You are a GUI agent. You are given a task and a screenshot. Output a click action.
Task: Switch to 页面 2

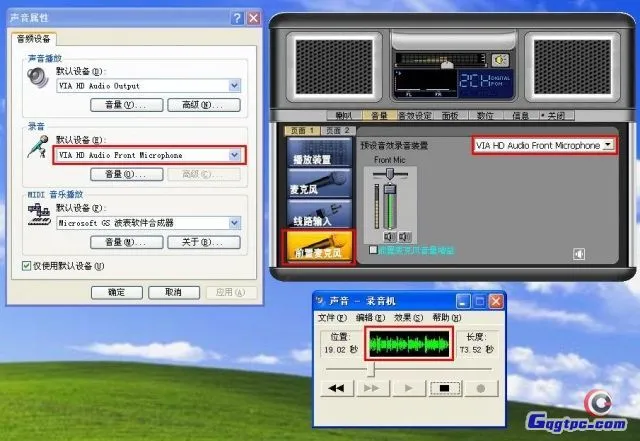338,131
